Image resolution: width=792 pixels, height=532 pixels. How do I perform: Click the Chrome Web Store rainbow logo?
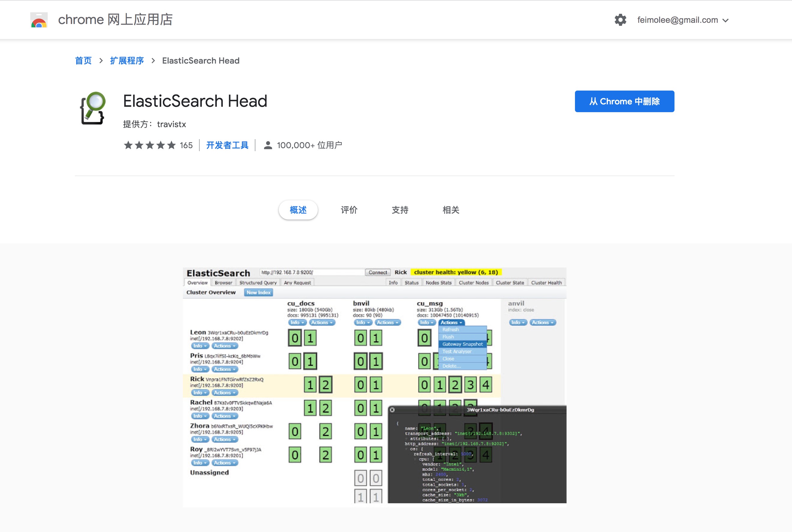39,20
